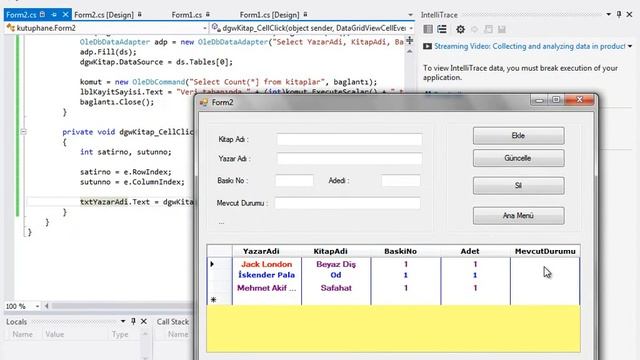Expand the IntelliTrace link dropdown arrow

coord(630,46)
